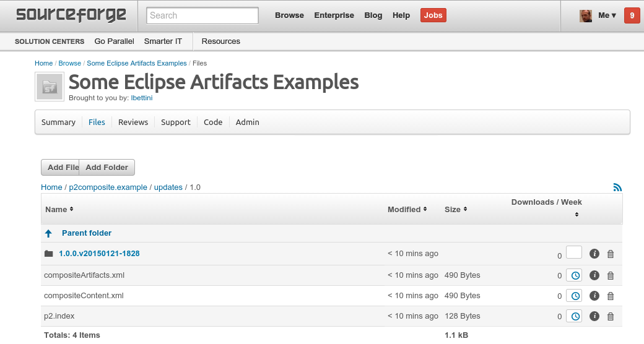The height and width of the screenshot is (344, 644).
Task: Open Help in the top navigation
Action: pos(401,15)
